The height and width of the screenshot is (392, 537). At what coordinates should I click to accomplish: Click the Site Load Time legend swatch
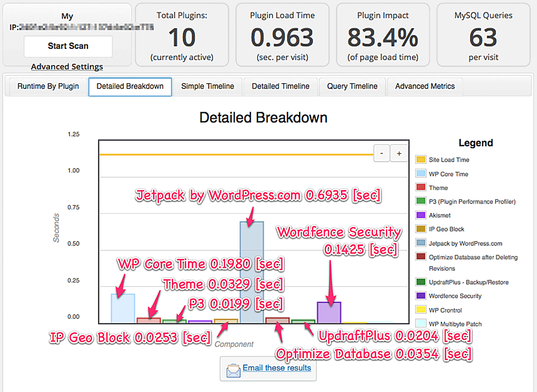[420, 159]
